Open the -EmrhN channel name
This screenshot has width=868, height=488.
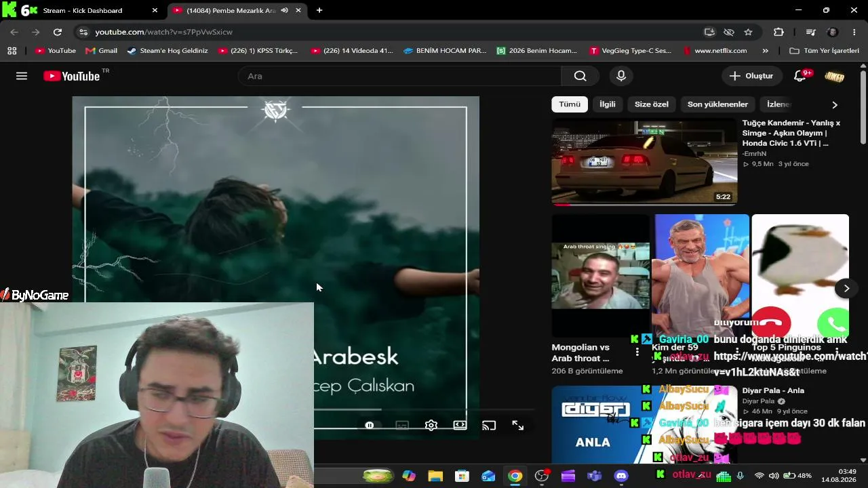pyautogui.click(x=754, y=154)
